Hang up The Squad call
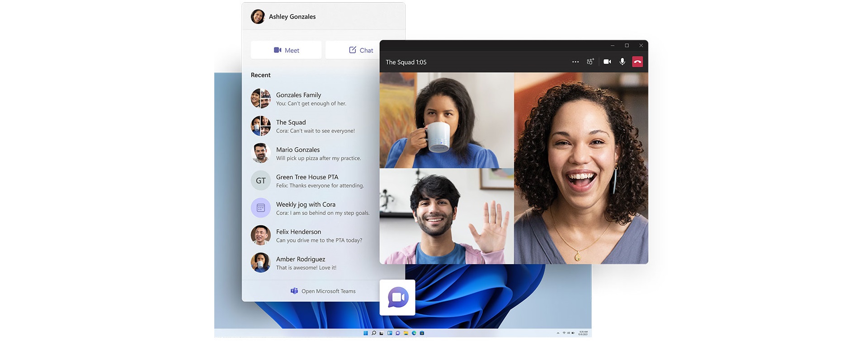This screenshot has height=341, width=868. point(637,62)
